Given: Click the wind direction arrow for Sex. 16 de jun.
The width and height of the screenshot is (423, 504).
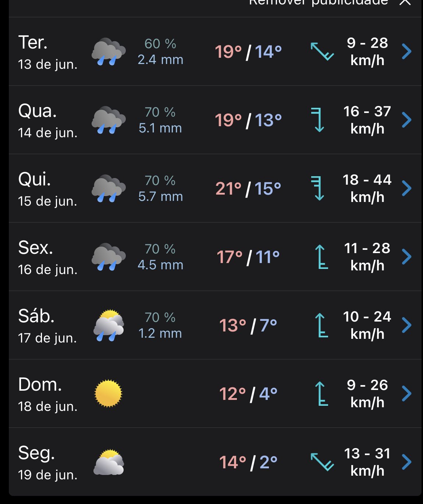Looking at the screenshot, I should coord(321,257).
